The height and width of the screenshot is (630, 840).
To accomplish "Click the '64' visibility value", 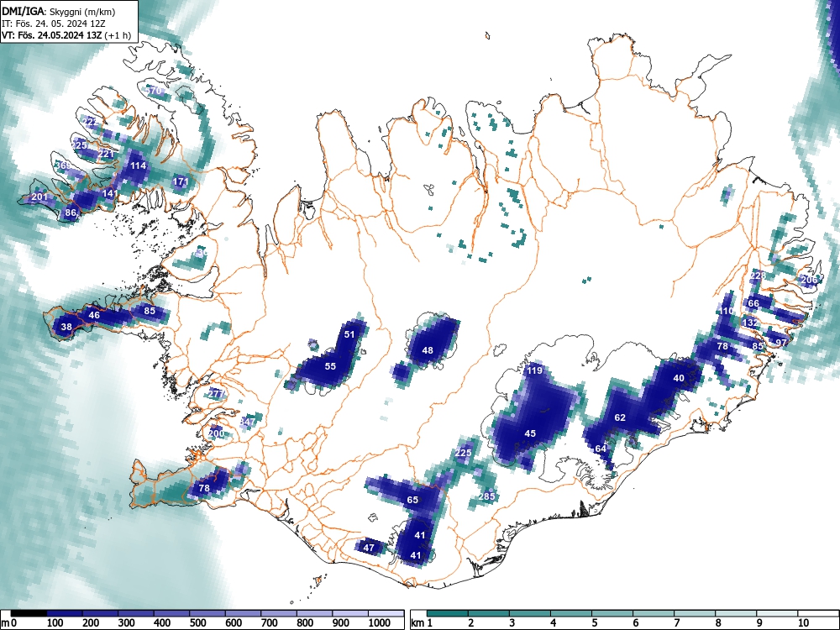I will pyautogui.click(x=601, y=449).
